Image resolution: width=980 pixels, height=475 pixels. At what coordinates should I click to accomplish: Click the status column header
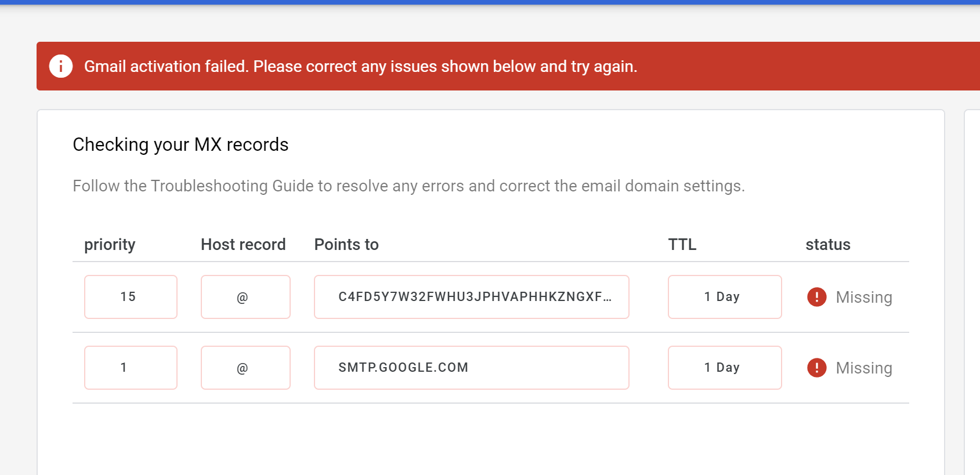(x=827, y=245)
